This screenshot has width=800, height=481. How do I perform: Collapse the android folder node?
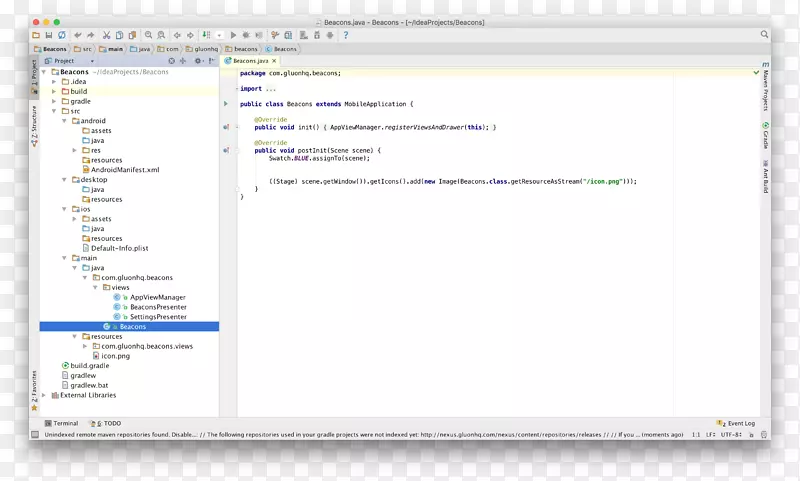(x=64, y=121)
